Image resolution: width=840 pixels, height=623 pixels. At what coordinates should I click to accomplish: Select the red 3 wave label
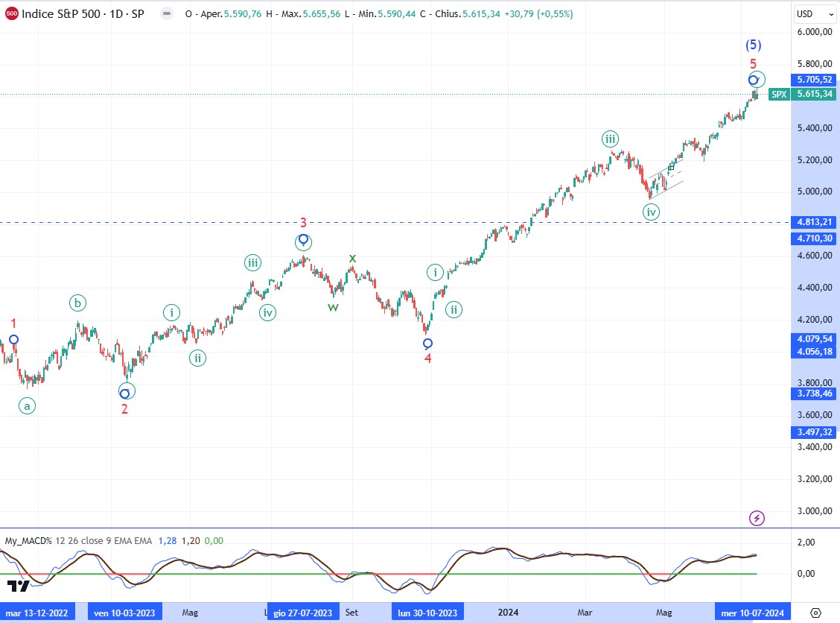(x=303, y=222)
